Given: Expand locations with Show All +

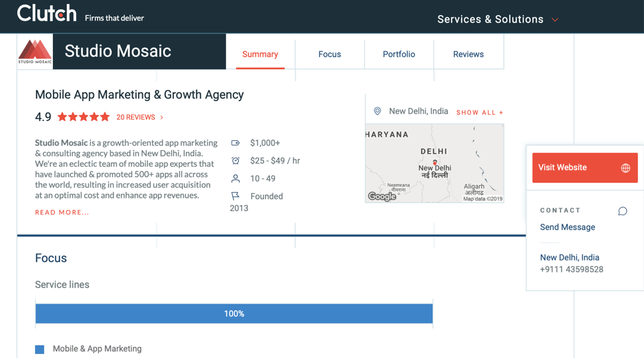Looking at the screenshot, I should (479, 112).
